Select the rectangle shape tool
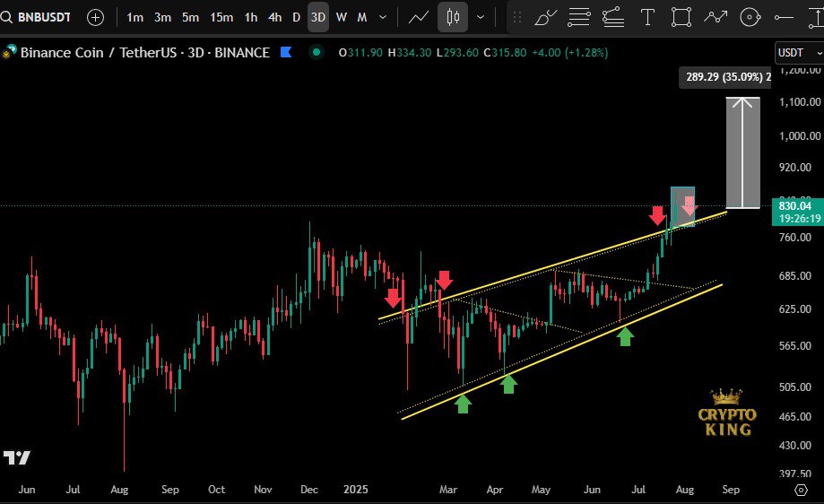The image size is (824, 504). pos(681,17)
